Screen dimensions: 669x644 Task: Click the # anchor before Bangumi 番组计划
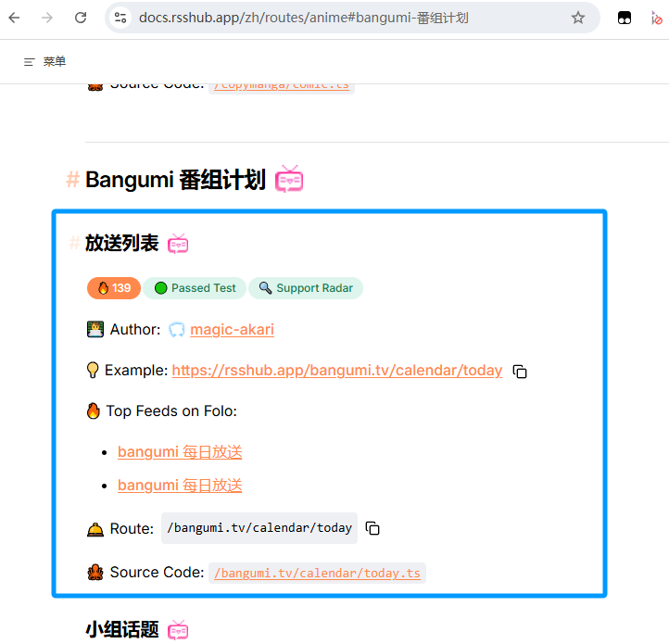coord(72,180)
